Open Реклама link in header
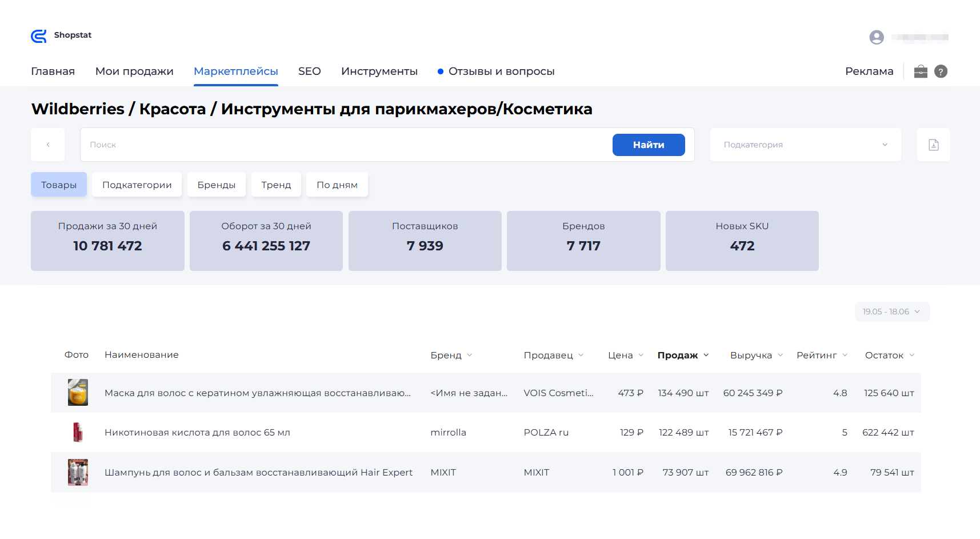Screen dimensions: 980x539 pyautogui.click(x=869, y=71)
